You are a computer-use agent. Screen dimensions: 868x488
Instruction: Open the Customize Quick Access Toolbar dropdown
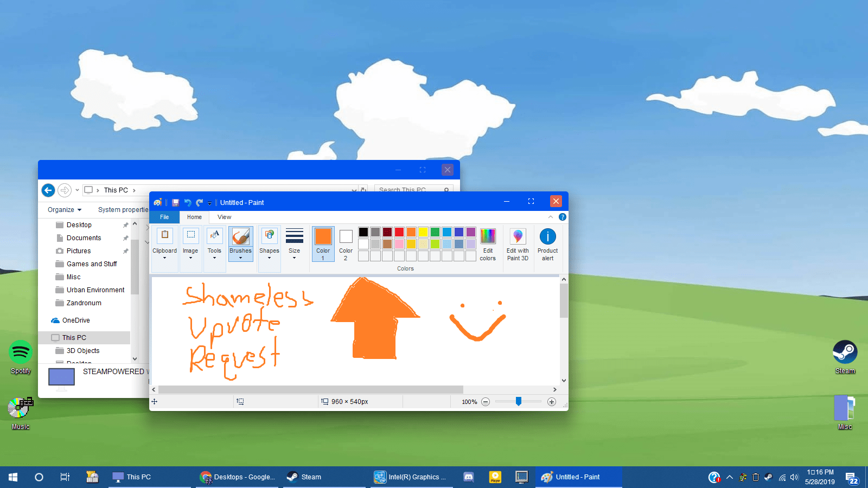click(209, 203)
